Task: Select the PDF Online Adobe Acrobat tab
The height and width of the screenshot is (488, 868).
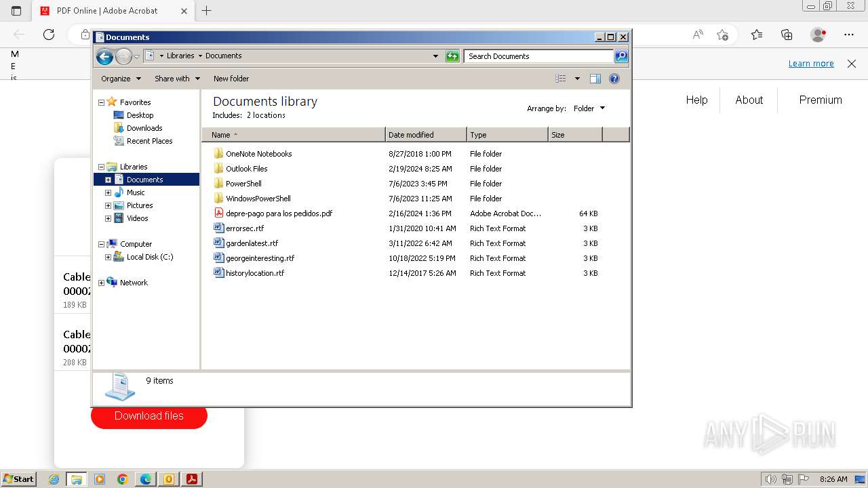Action: click(113, 11)
